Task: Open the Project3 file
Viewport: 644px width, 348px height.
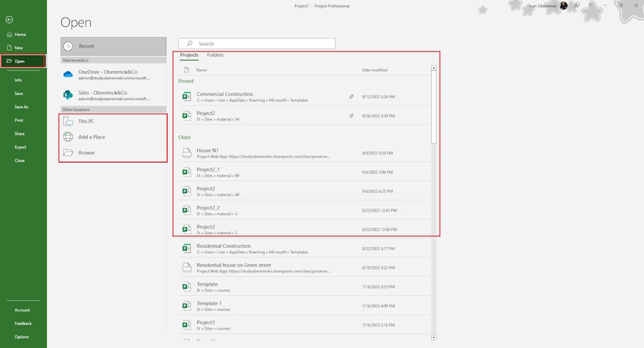Action: pos(304,325)
